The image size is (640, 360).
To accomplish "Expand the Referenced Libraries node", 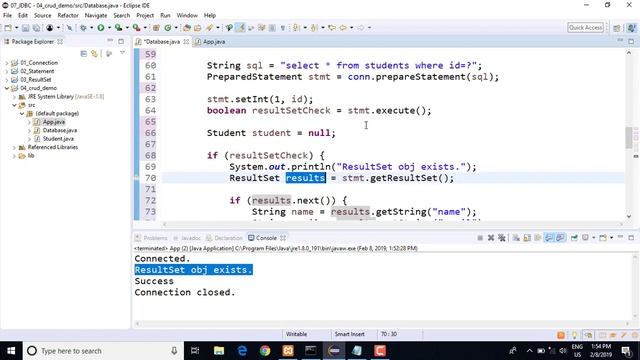I will click(x=14, y=147).
